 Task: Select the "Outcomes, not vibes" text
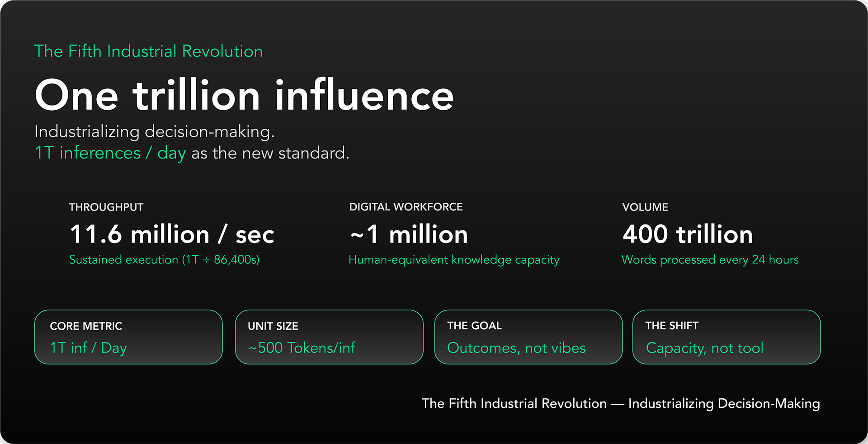pos(516,348)
